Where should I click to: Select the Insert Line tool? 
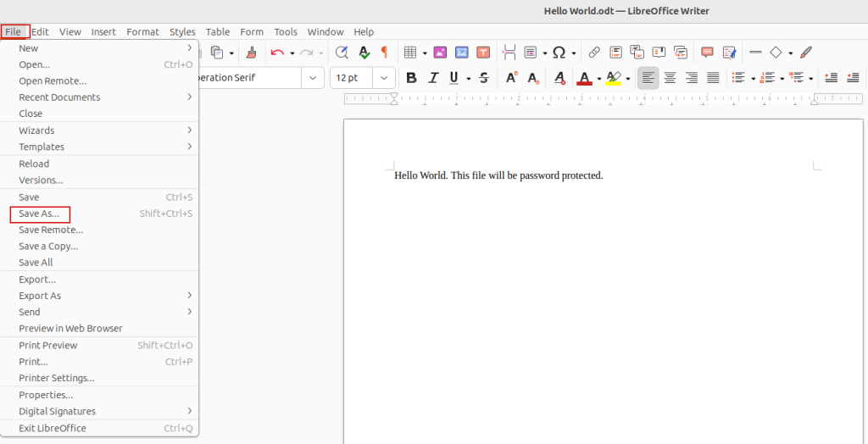click(755, 53)
